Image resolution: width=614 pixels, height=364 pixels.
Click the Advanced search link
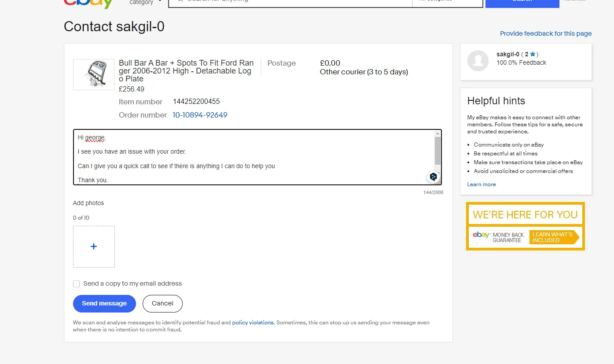coord(574,1)
